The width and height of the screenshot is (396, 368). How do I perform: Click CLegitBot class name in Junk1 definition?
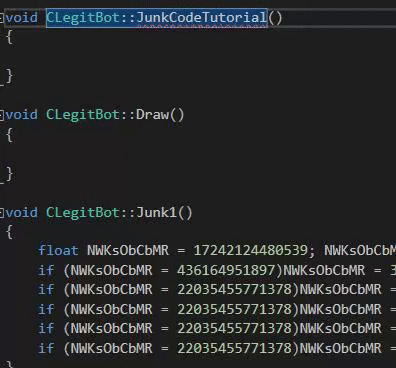pyautogui.click(x=83, y=212)
